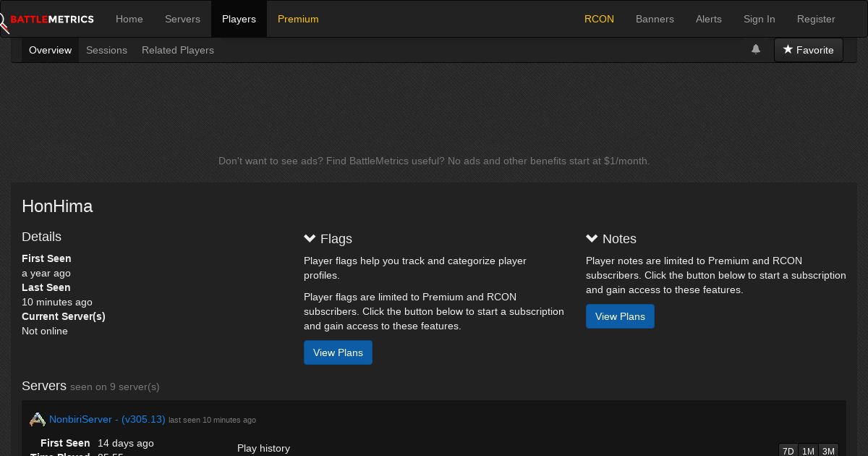Click the ARK game icon beside NonbiriServer
The width and height of the screenshot is (868, 456).
click(38, 420)
